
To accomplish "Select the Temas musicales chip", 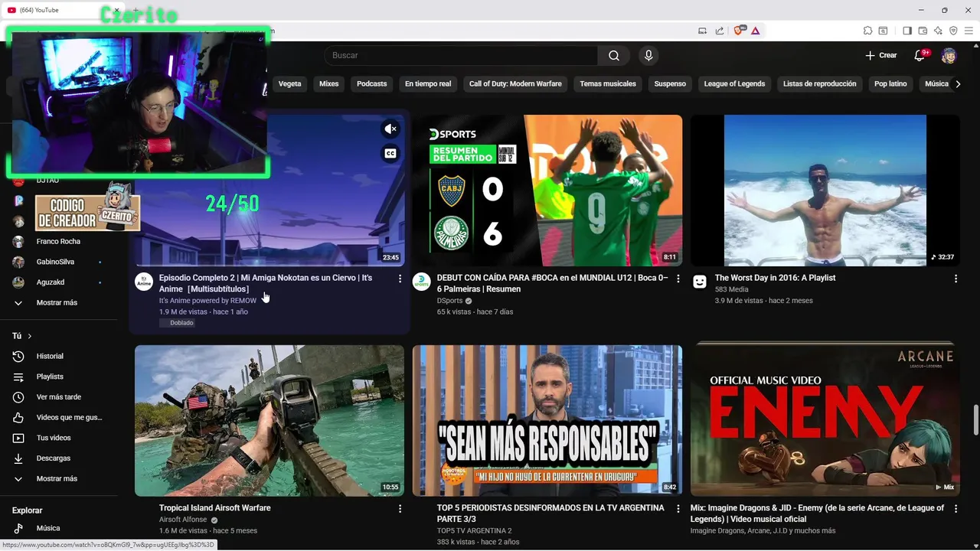I will [x=608, y=84].
